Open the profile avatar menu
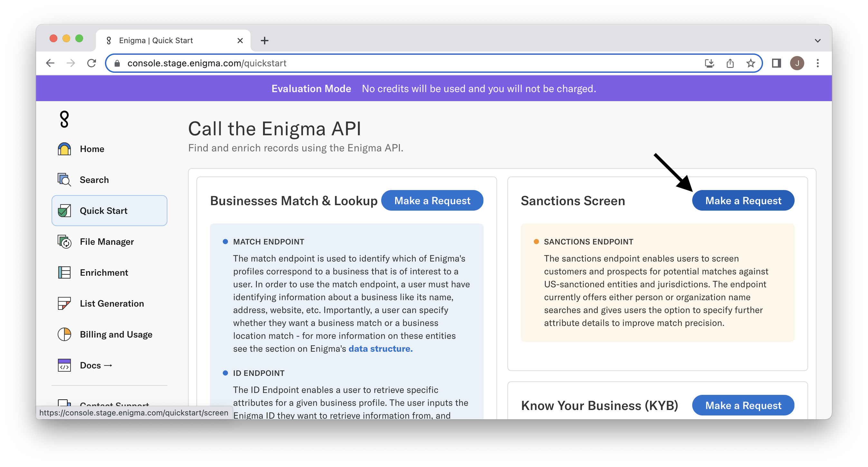Viewport: 868px width, 467px height. tap(797, 63)
